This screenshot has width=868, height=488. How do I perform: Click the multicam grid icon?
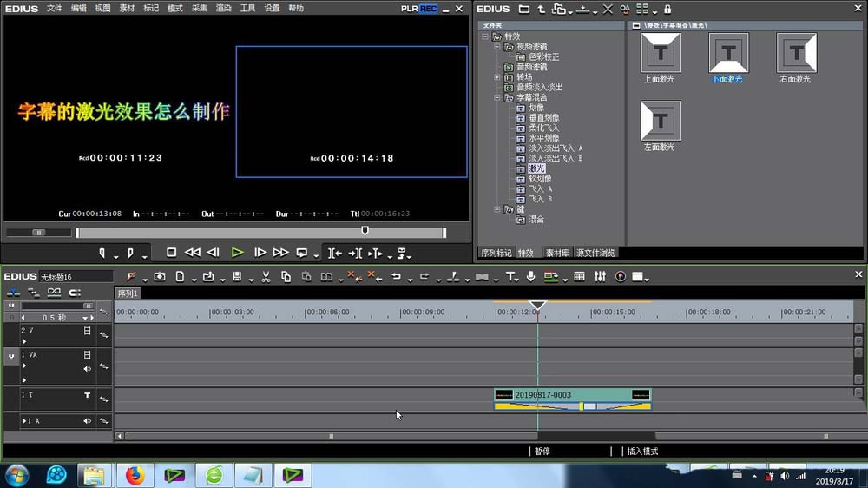click(579, 276)
